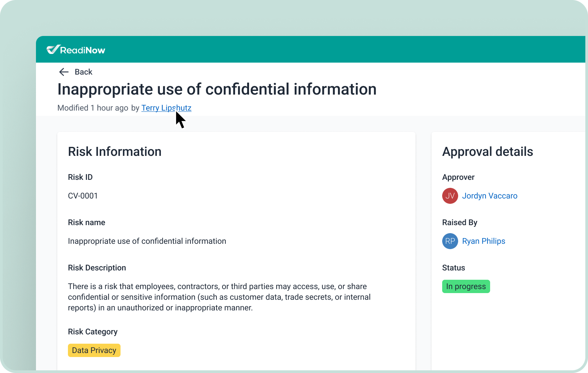
Task: Click the main page title heading
Action: [217, 89]
